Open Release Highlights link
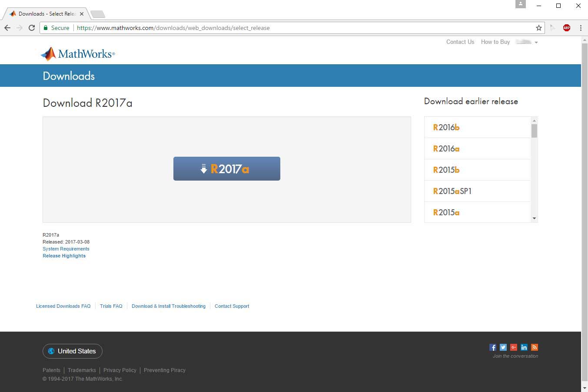The height and width of the screenshot is (392, 588). pyautogui.click(x=64, y=256)
